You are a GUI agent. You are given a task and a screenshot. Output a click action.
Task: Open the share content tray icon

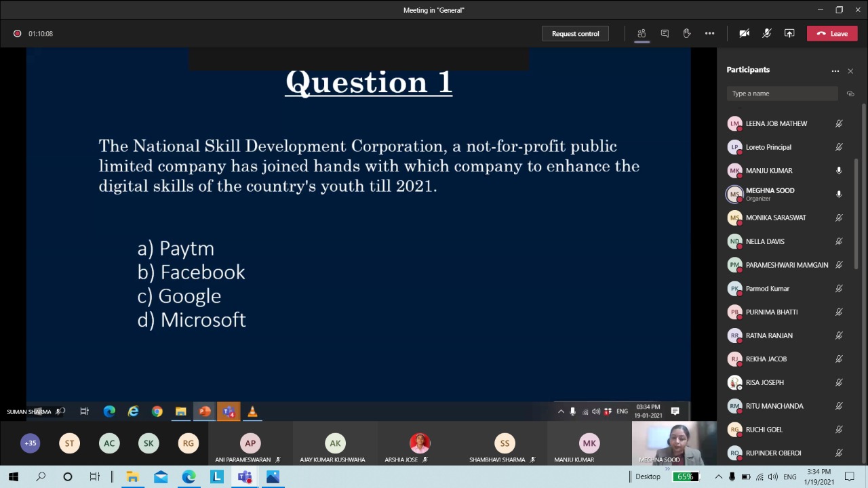[789, 33]
